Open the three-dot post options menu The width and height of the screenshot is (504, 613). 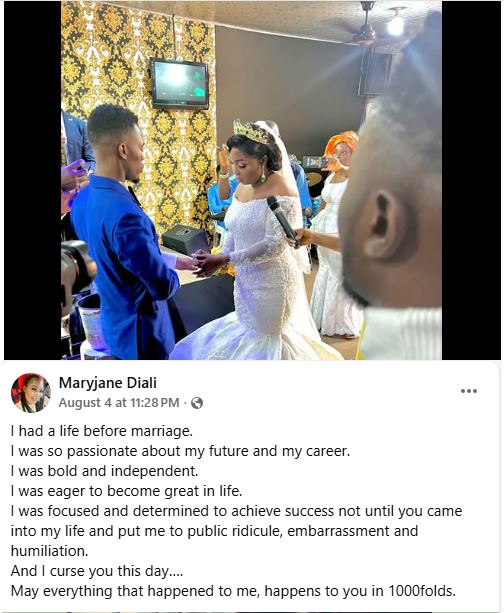468,391
